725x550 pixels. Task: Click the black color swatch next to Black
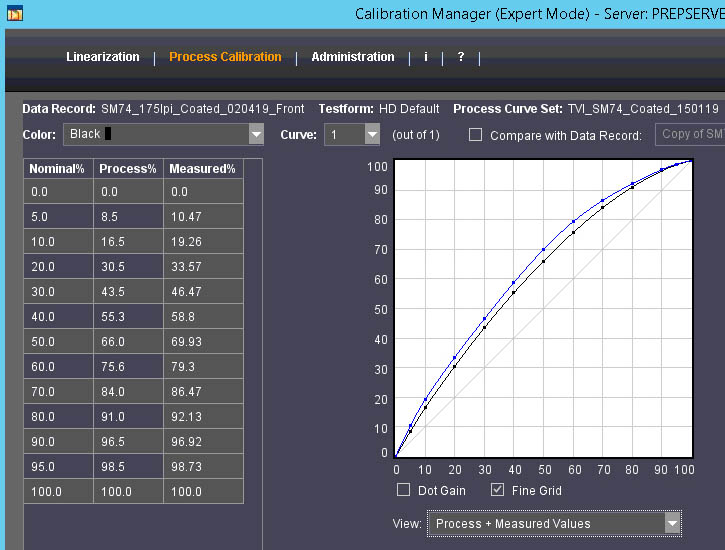tap(108, 134)
